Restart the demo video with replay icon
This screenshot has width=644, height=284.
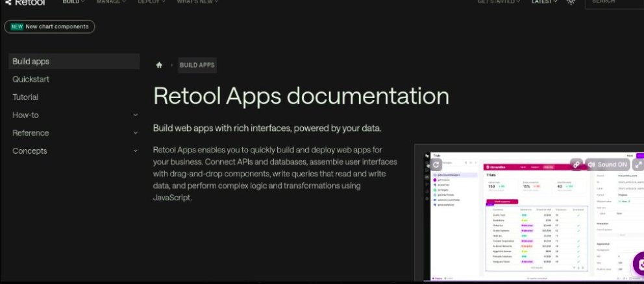(x=436, y=165)
